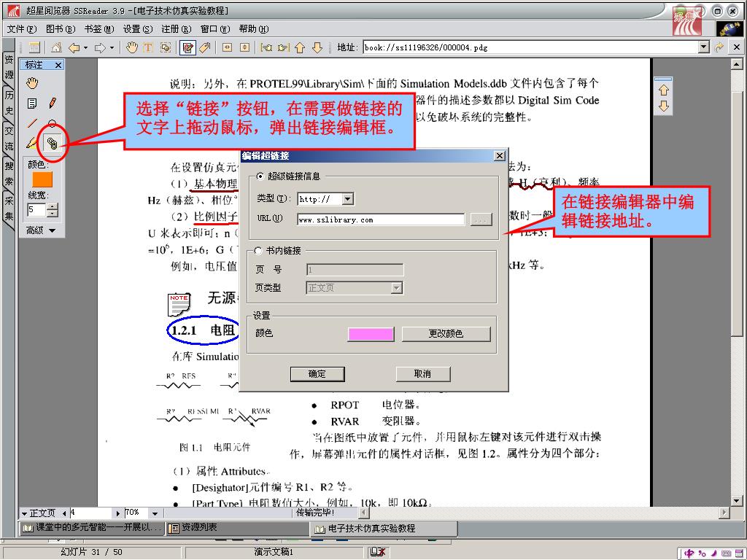
Task: Click the bookmark tag icon
Action: coord(205,47)
